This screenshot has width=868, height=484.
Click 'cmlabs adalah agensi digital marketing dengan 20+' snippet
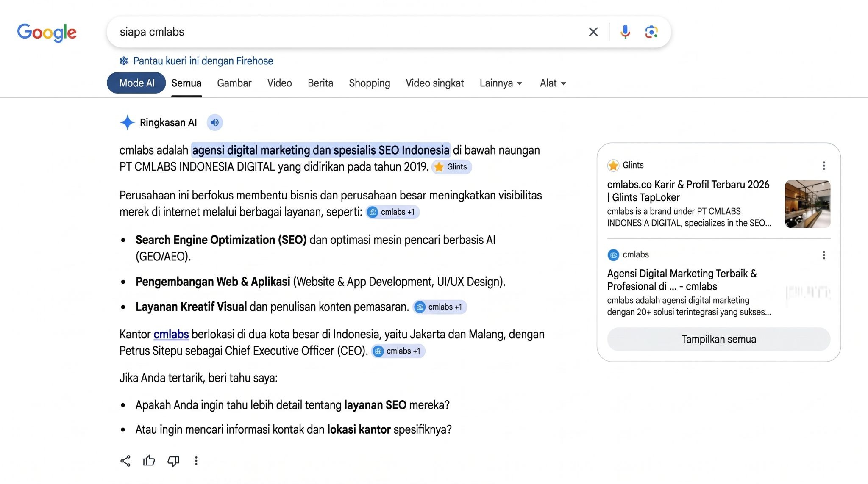point(689,306)
